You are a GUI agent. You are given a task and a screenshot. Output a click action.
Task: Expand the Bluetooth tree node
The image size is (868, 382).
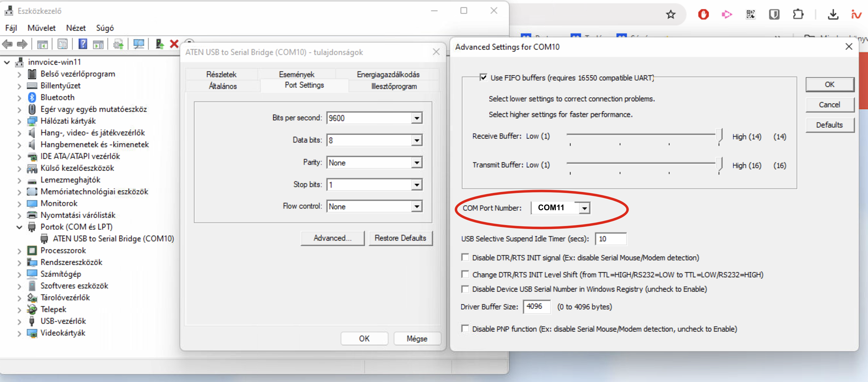point(19,98)
